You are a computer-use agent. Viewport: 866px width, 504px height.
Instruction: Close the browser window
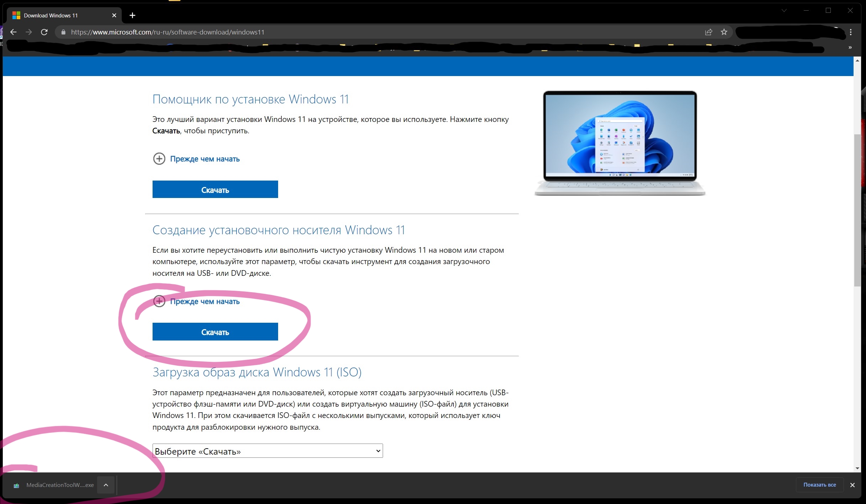click(850, 11)
